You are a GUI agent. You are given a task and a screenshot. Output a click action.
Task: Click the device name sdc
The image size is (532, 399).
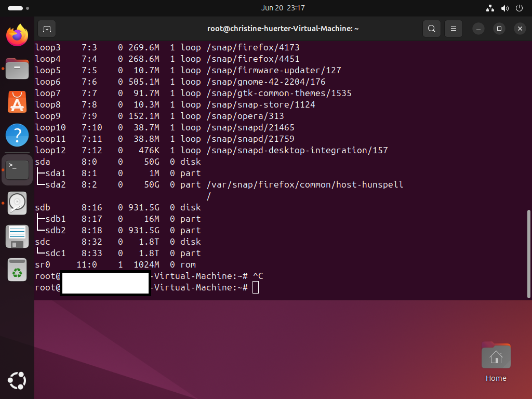click(43, 242)
